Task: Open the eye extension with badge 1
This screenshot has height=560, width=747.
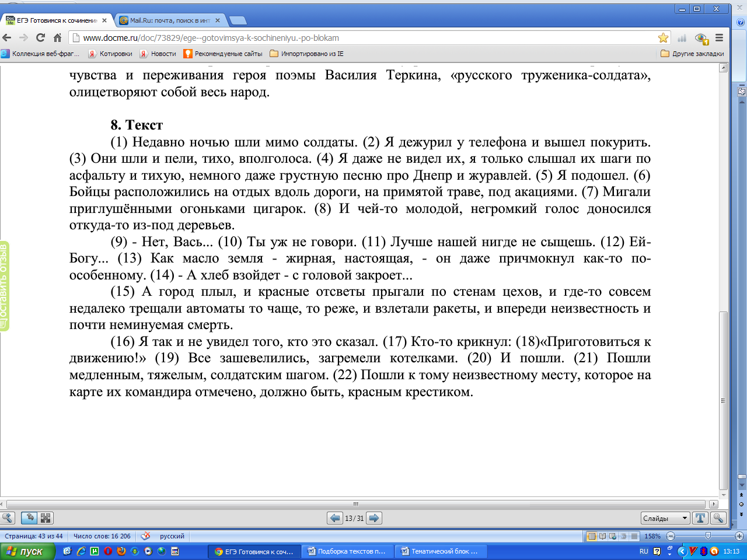Action: 701,38
